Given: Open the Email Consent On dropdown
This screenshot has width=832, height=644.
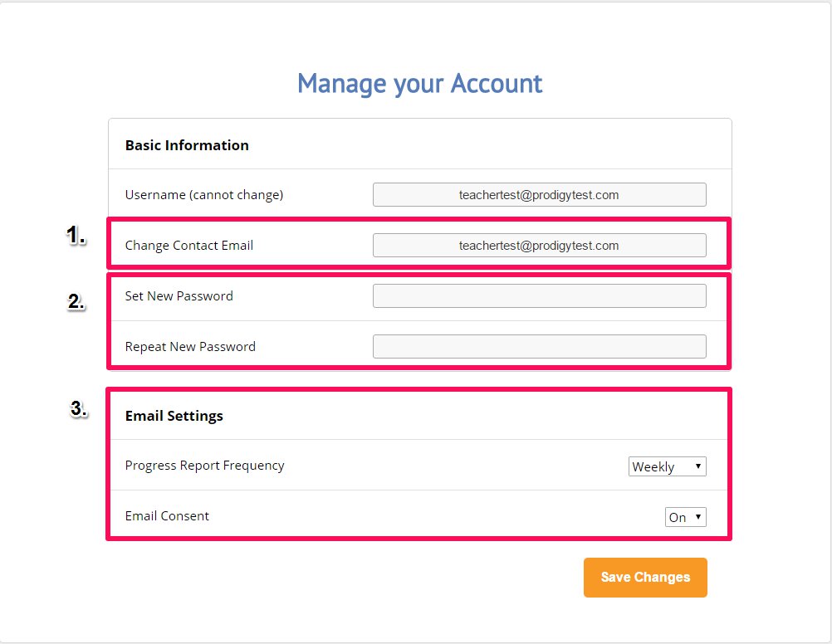Looking at the screenshot, I should [686, 517].
